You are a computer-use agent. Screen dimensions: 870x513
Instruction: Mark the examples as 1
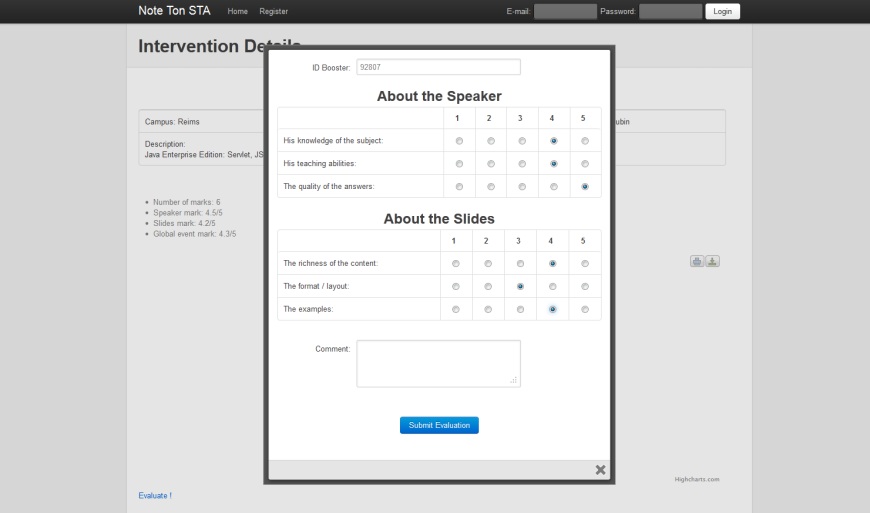click(456, 309)
